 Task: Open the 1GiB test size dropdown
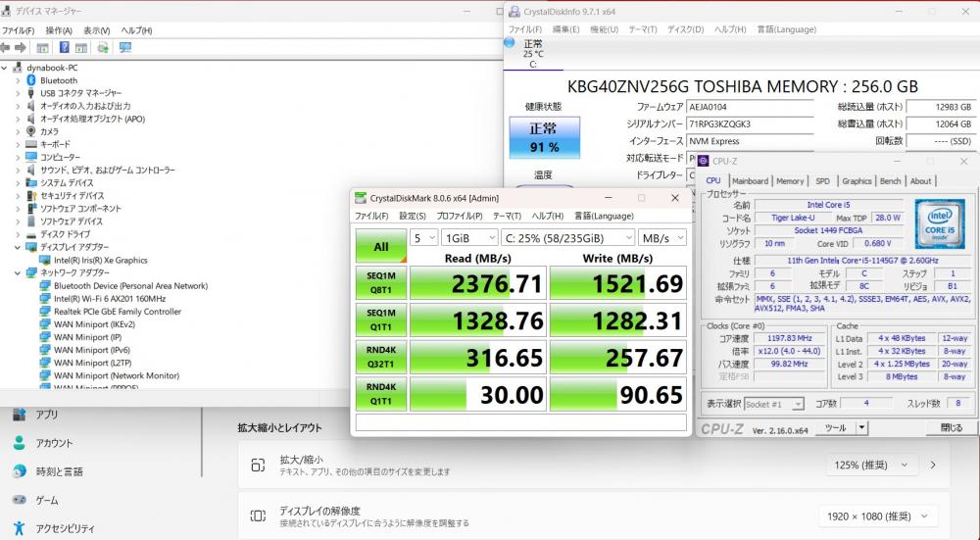467,237
